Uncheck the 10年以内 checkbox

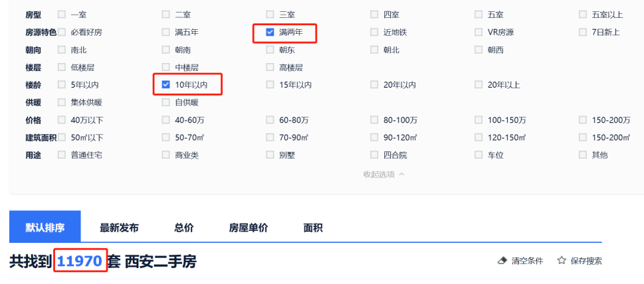166,85
